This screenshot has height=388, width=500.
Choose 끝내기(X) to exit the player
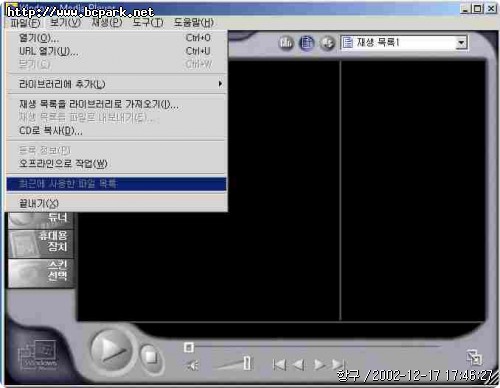[x=117, y=203]
